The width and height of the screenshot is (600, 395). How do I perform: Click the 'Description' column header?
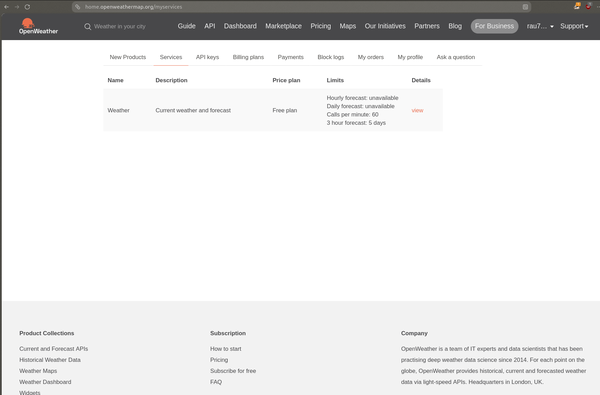pyautogui.click(x=171, y=80)
